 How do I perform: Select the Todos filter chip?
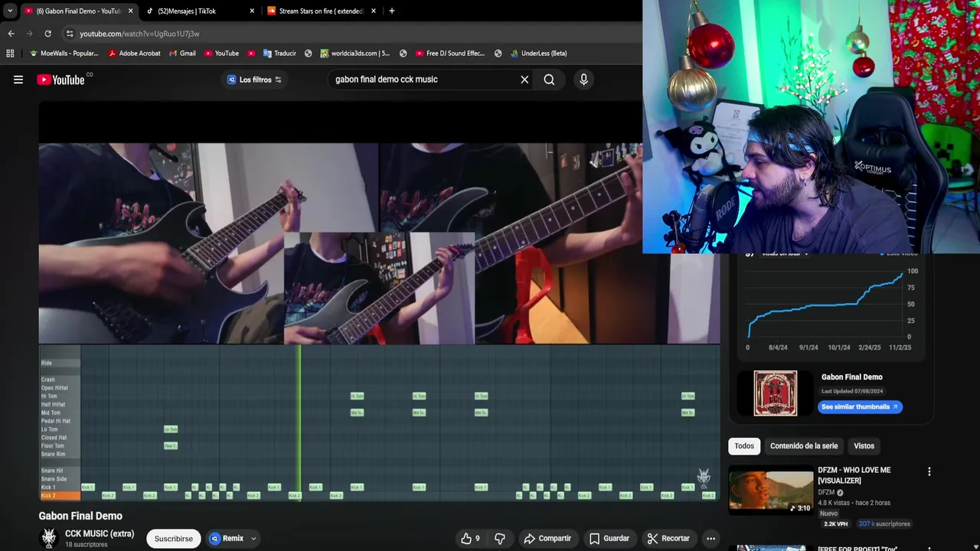click(x=744, y=446)
